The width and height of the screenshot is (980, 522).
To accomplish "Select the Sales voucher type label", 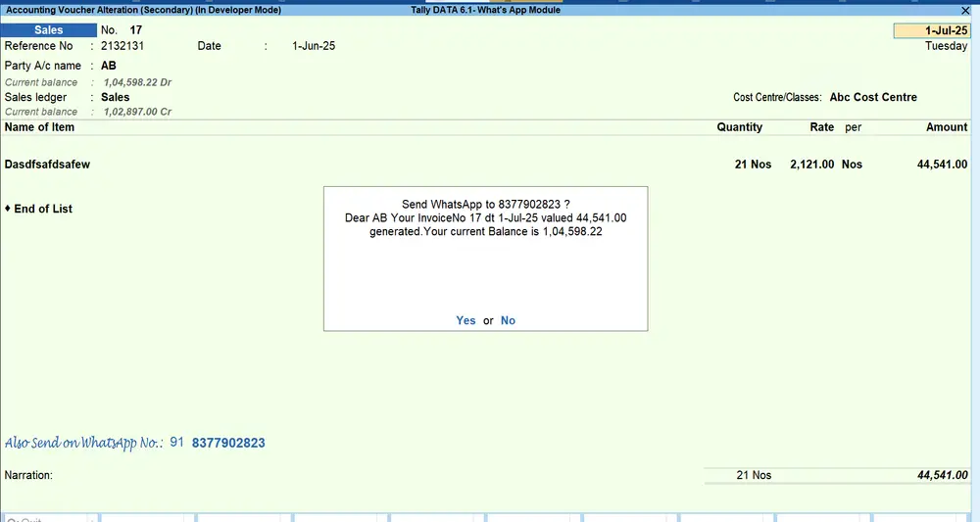I will (x=49, y=30).
